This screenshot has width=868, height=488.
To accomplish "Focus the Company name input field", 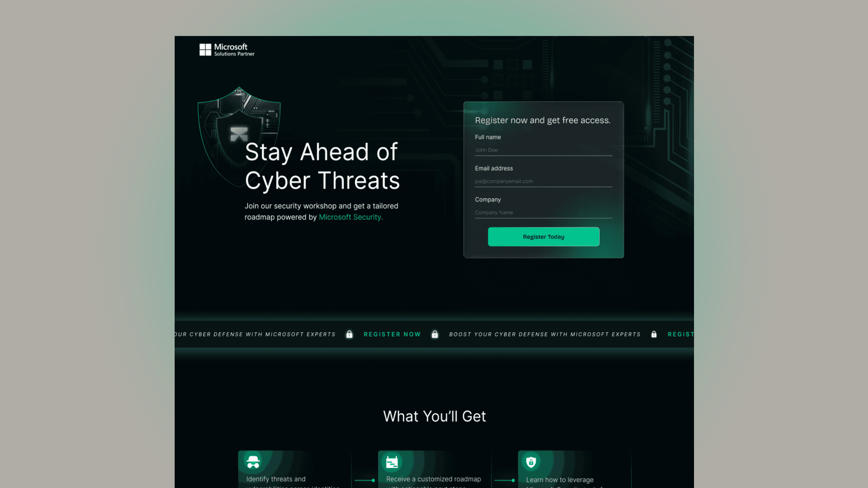I will pyautogui.click(x=543, y=213).
